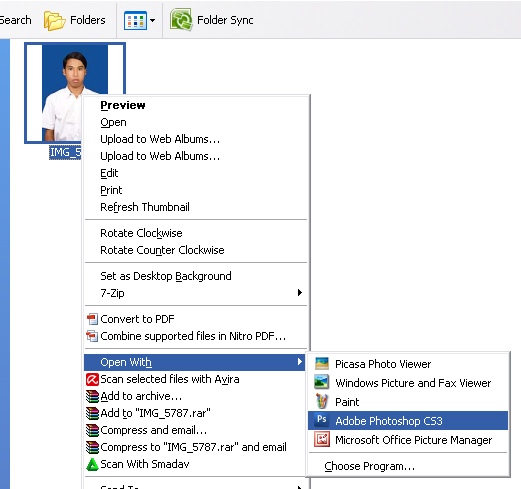Image resolution: width=521 pixels, height=489 pixels.
Task: Combine supported files in Nitro PDF
Action: point(195,336)
